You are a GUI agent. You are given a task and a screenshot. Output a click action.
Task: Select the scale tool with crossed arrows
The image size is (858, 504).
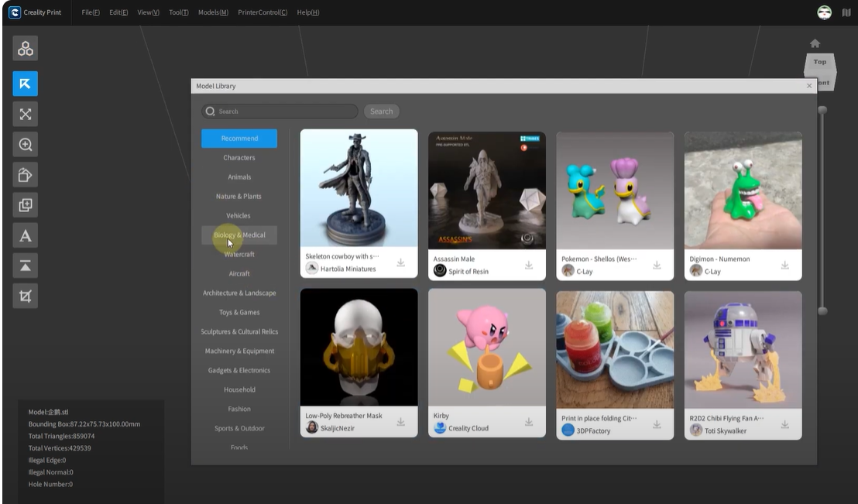26,115
